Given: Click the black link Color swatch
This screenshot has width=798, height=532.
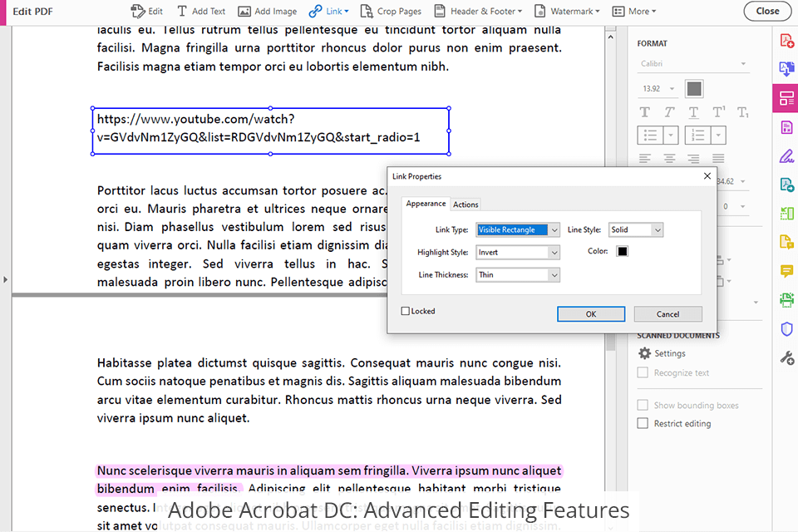Looking at the screenshot, I should pyautogui.click(x=623, y=251).
